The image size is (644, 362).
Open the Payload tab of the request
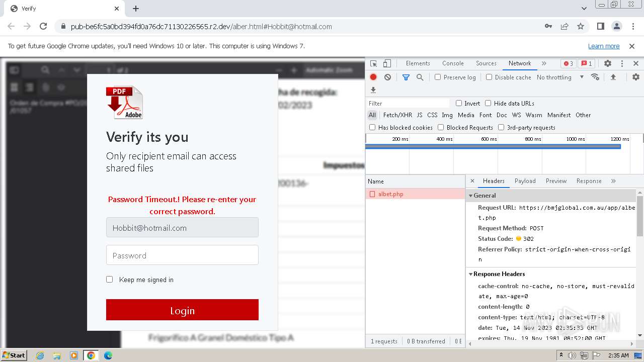525,181
